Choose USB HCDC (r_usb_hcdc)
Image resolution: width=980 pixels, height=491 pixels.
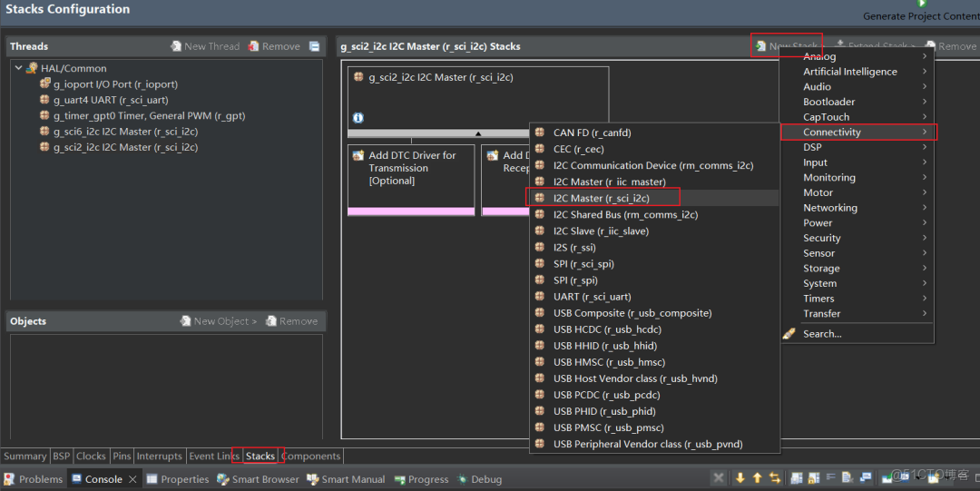[654, 329]
